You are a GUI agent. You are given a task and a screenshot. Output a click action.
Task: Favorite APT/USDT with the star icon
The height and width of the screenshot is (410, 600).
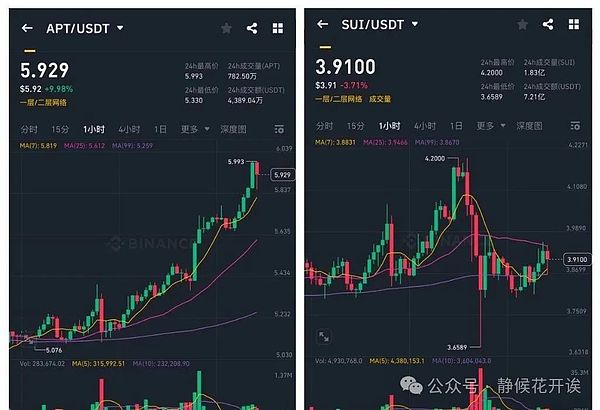pyautogui.click(x=226, y=28)
